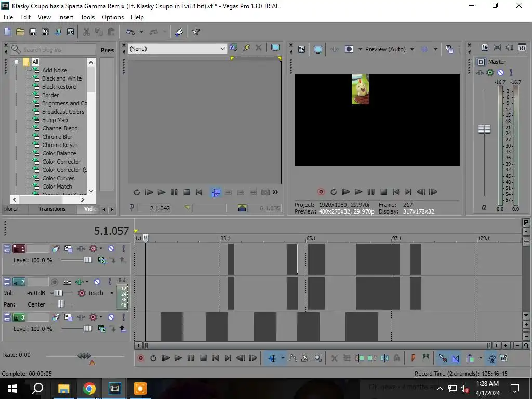The width and height of the screenshot is (532, 399).
Task: Click the Record button in timeline transport
Action: 140,358
